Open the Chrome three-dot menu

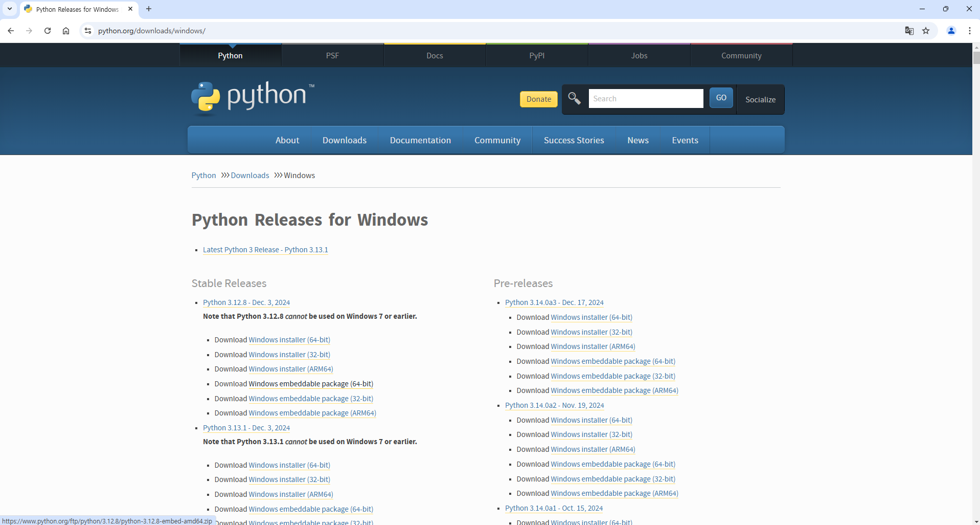[970, 31]
